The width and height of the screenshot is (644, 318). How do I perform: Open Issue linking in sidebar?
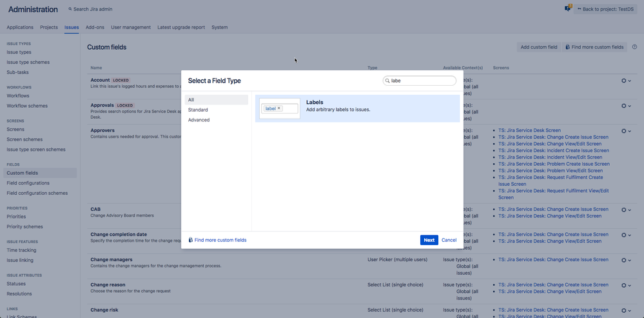coord(20,260)
